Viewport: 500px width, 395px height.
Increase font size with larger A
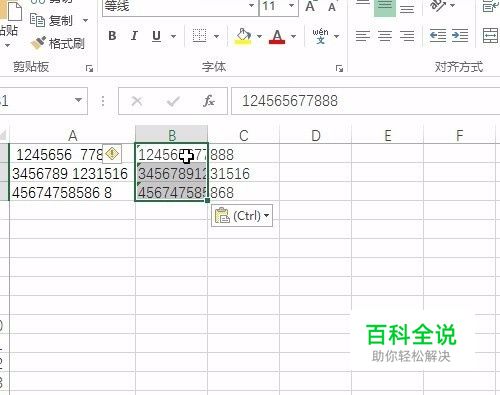coord(310,6)
